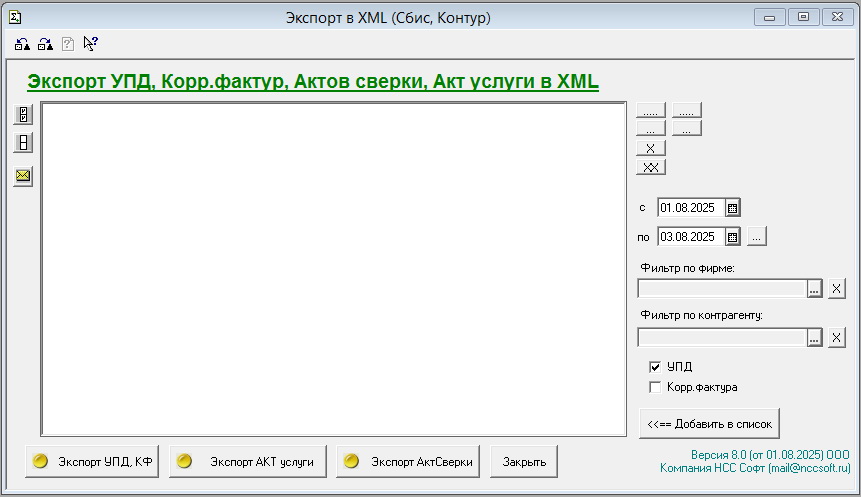Click into the end date field 03.08.2025

691,237
